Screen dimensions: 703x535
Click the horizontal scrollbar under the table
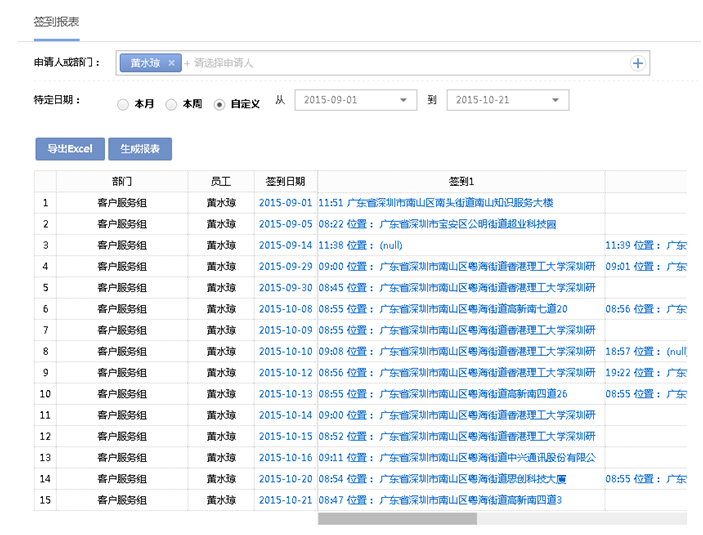pos(397,519)
